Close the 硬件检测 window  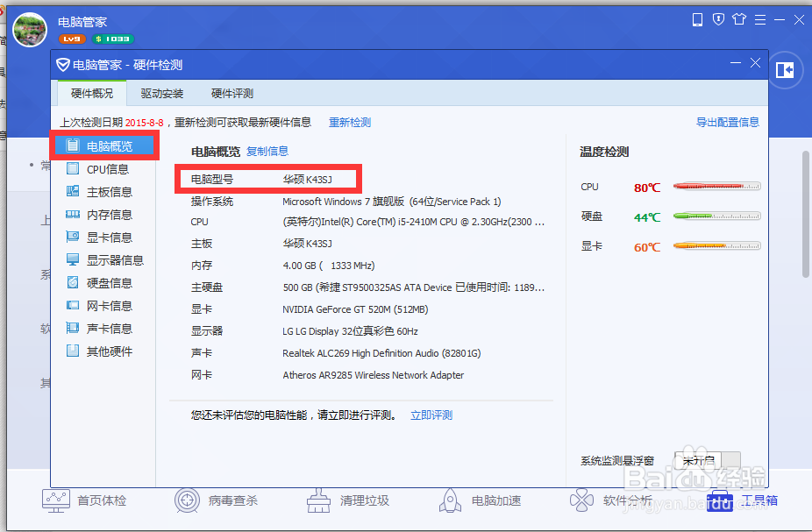(756, 62)
